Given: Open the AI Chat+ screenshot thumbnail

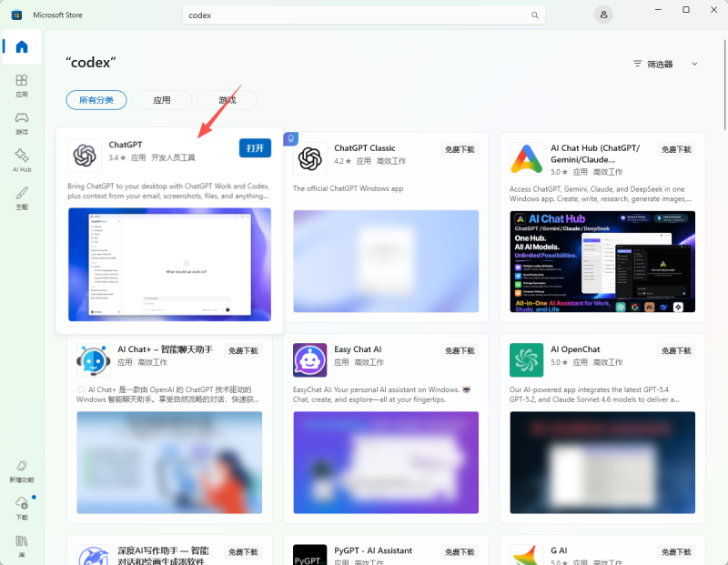Looking at the screenshot, I should click(x=169, y=462).
